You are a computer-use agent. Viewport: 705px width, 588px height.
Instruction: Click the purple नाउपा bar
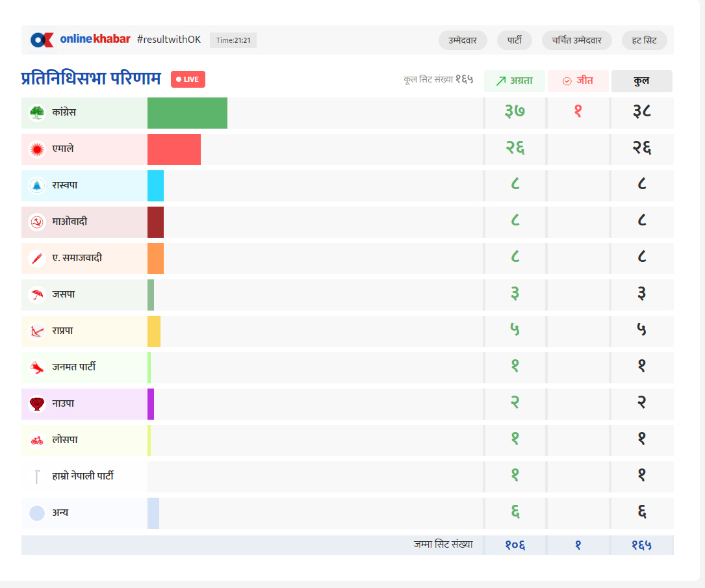[151, 404]
